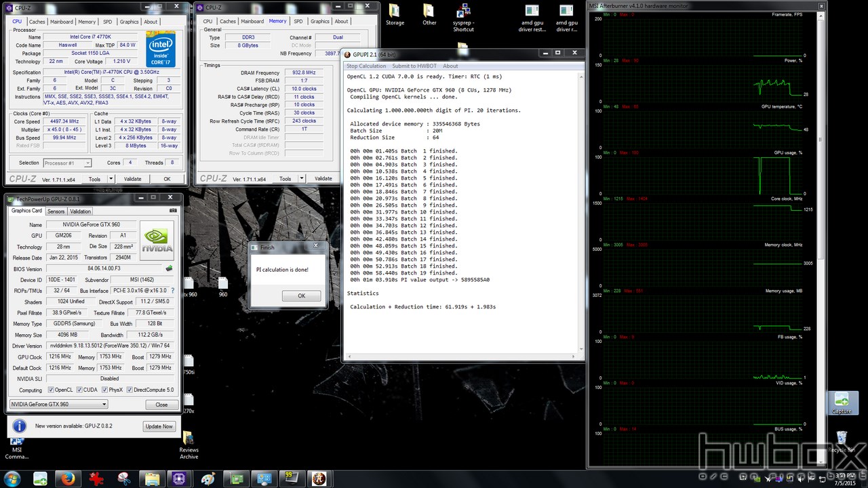Click the Tools button in left CPU-Z
The width and height of the screenshot is (868, 488).
pos(94,179)
